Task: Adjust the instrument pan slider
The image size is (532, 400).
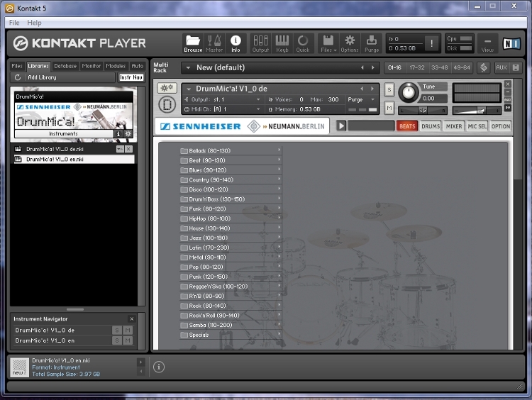Action: [x=423, y=111]
